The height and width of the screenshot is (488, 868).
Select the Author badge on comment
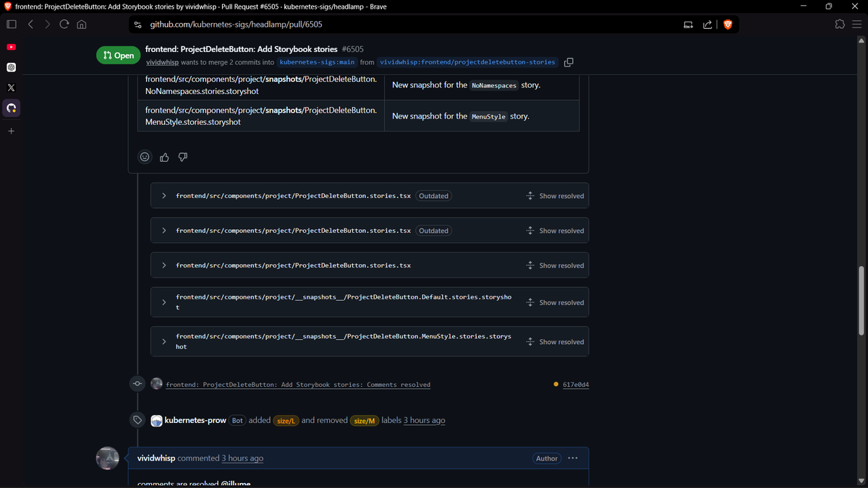[547, 458]
